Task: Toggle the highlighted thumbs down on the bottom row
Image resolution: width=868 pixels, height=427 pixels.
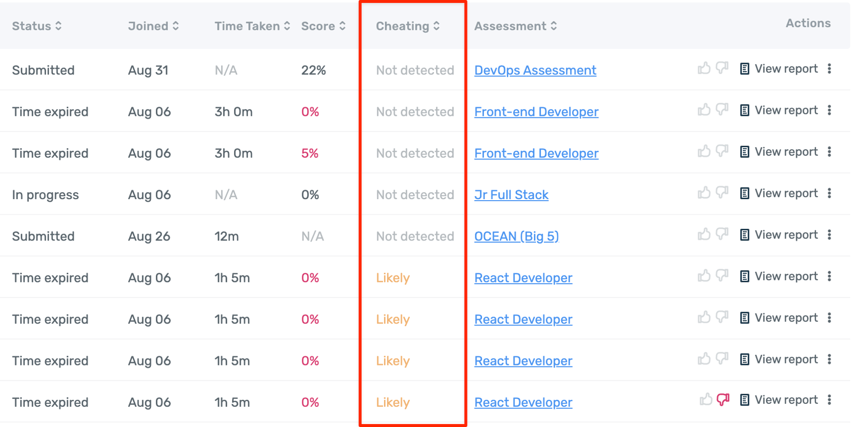Action: [x=723, y=399]
